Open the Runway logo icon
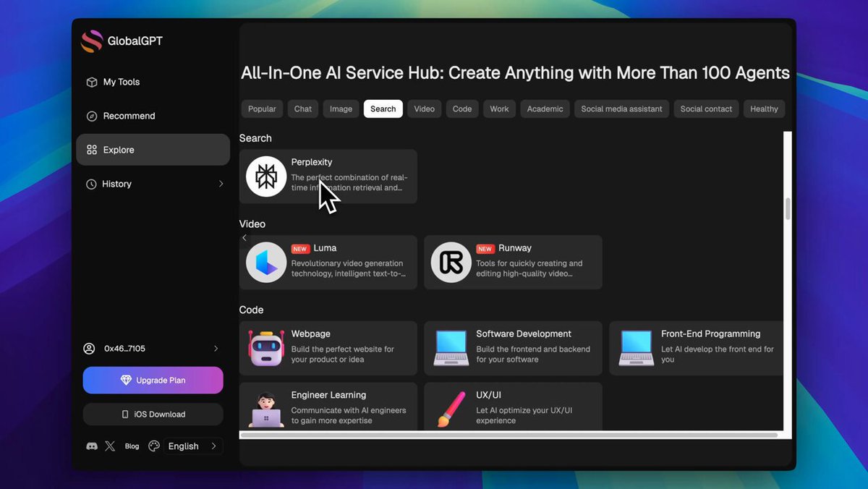Image resolution: width=868 pixels, height=489 pixels. pos(451,262)
